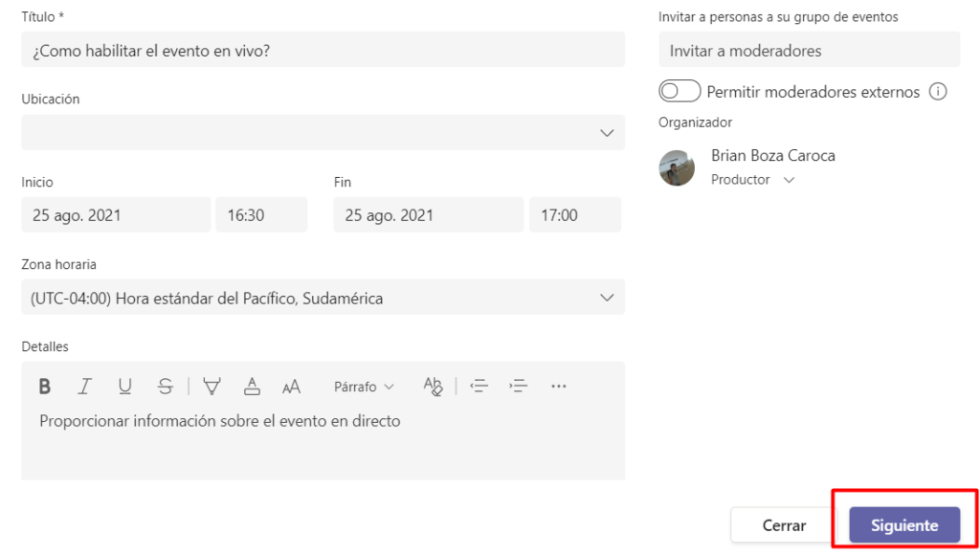Apply strikethrough formatting to text
Screen dimensions: 980x556
[166, 387]
